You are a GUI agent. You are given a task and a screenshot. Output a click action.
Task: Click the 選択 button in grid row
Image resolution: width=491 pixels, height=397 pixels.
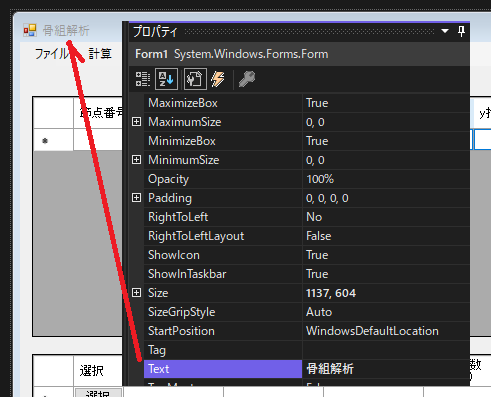[98, 393]
